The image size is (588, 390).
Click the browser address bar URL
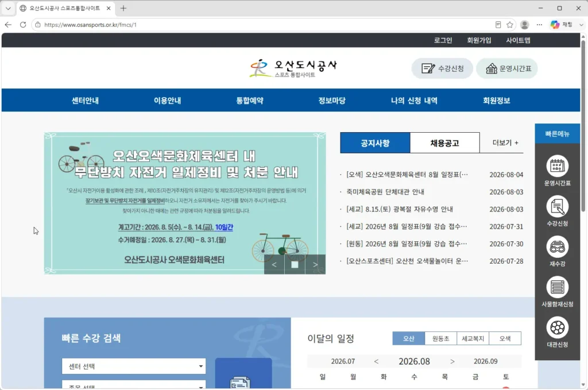click(90, 25)
